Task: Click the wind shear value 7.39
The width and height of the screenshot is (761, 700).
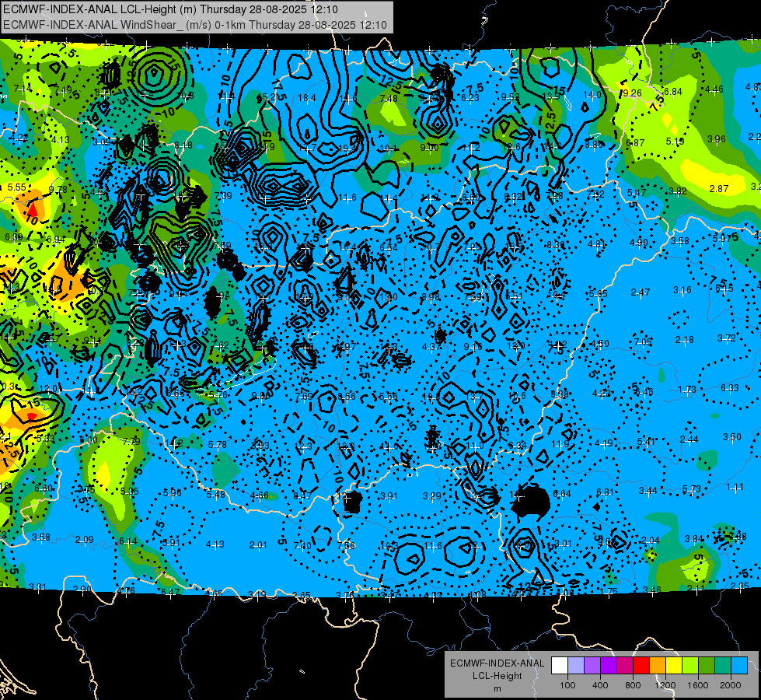Action: coord(223,196)
